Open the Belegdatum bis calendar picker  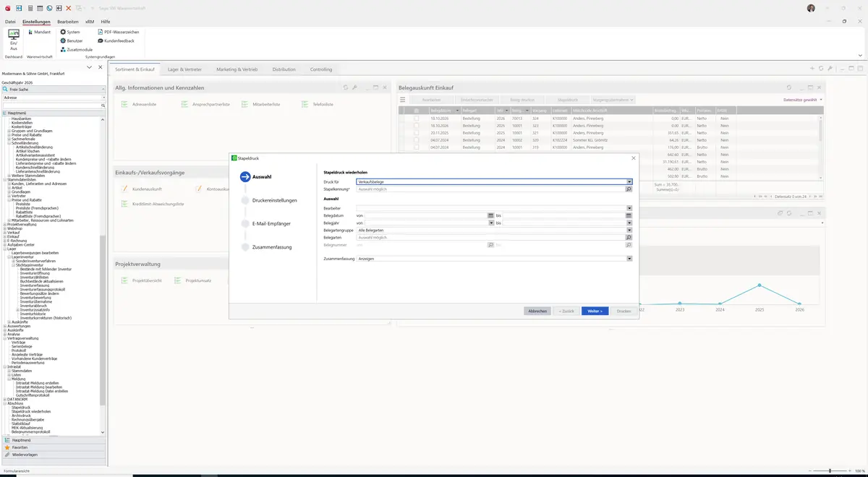pyautogui.click(x=629, y=215)
